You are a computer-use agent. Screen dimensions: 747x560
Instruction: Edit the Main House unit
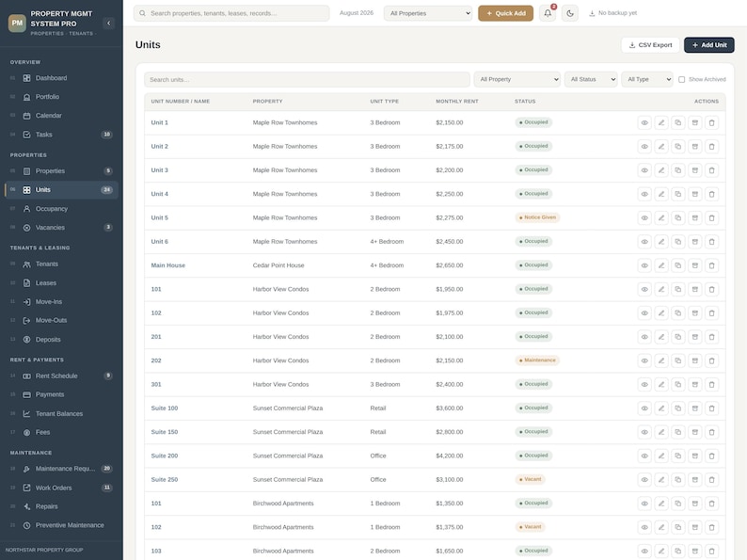(661, 265)
